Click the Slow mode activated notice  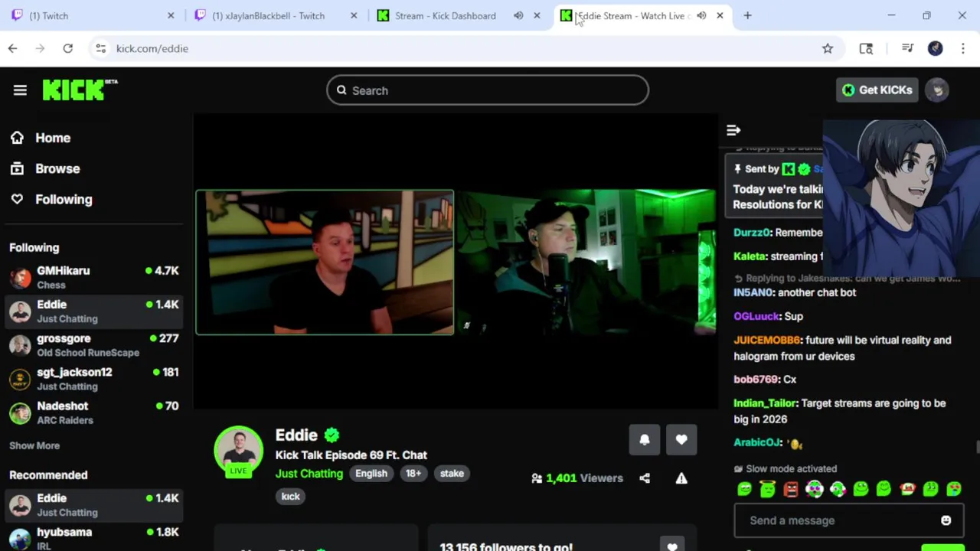786,468
